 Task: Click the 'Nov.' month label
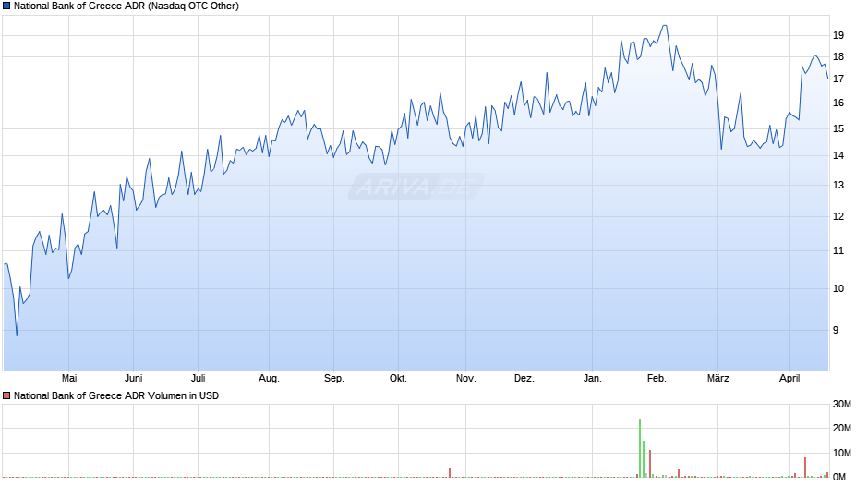coord(465,378)
